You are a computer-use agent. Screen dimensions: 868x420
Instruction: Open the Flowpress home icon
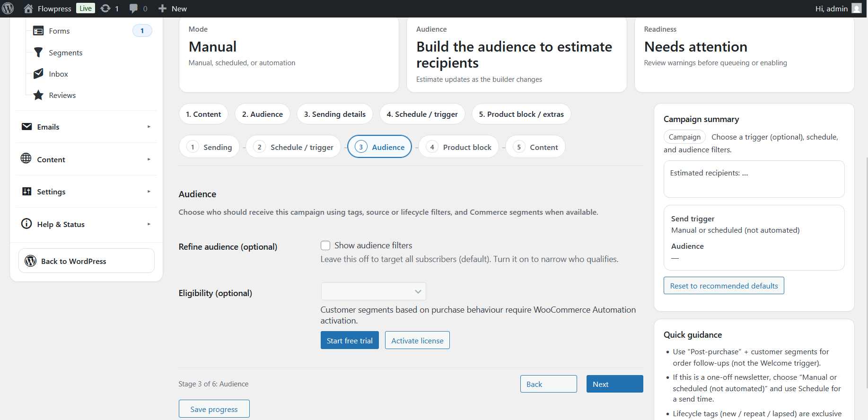coord(28,9)
